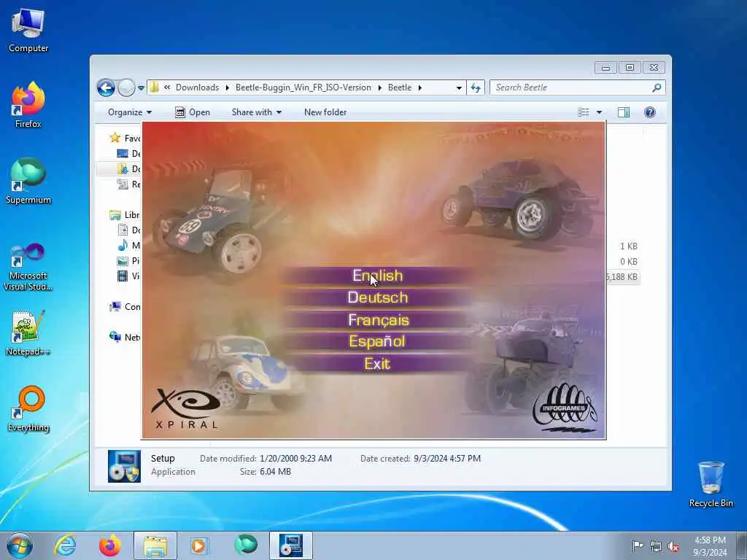This screenshot has height=560, width=747.
Task: Open recent locations dropdown arrow
Action: click(x=141, y=88)
